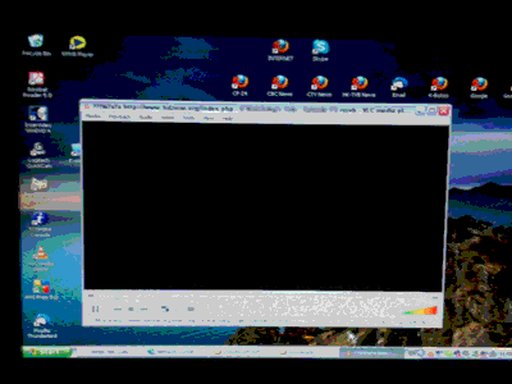This screenshot has height=384, width=512.
Task: Switch to the VLC taskbar button
Action: coord(371,353)
